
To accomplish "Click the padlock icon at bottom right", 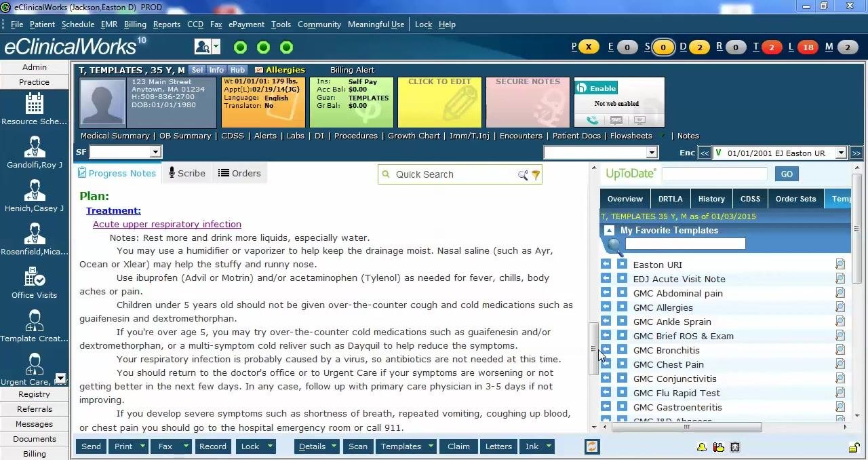I will (854, 447).
